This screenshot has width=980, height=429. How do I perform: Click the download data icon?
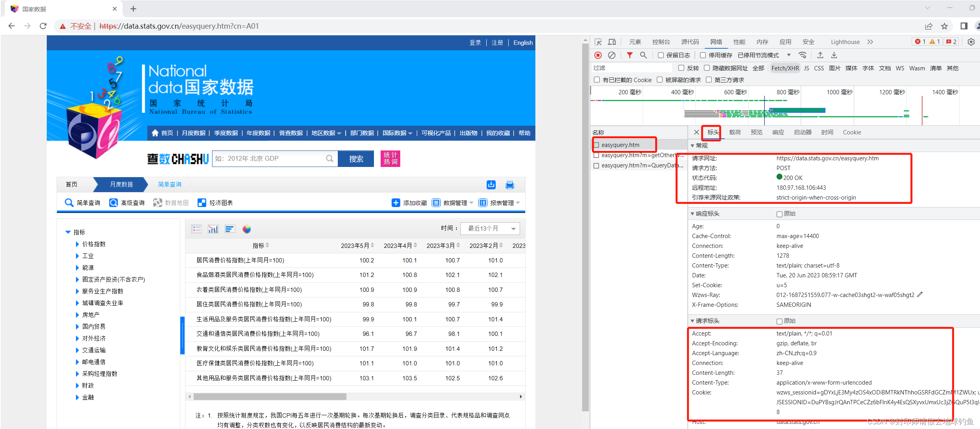coord(491,185)
